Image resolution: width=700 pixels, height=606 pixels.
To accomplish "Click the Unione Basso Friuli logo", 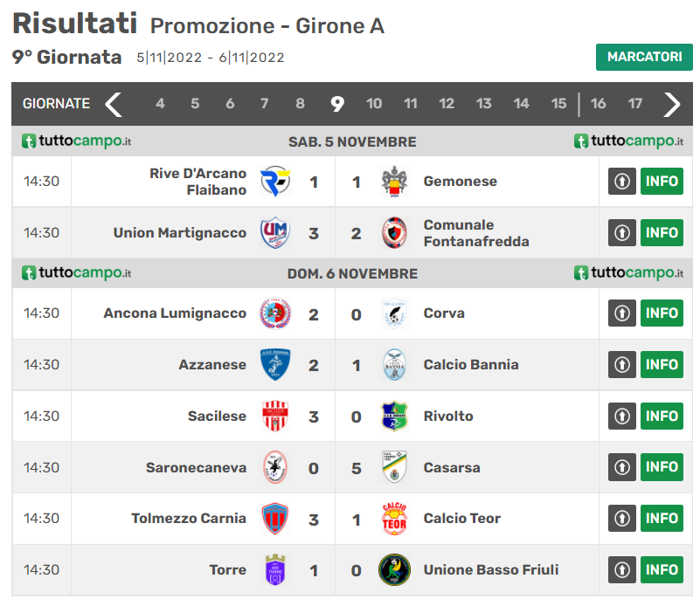I will tap(394, 570).
